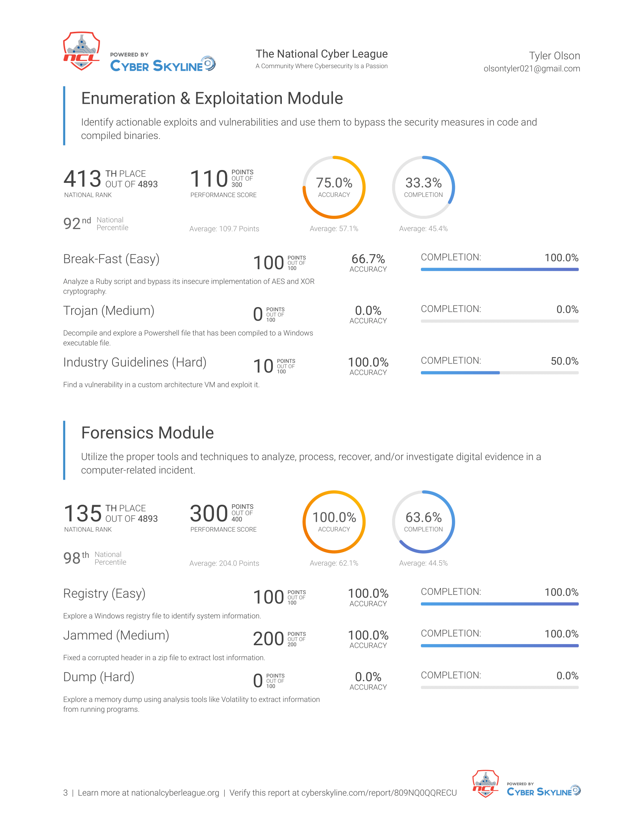Click the 33.3% completion ring chart

click(x=424, y=187)
